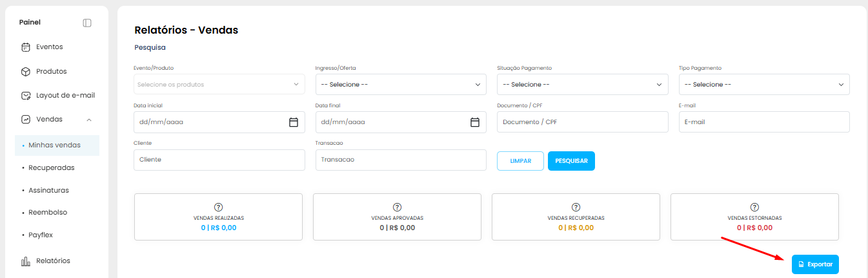Click the Painel sidebar title
The width and height of the screenshot is (868, 278).
coord(30,23)
